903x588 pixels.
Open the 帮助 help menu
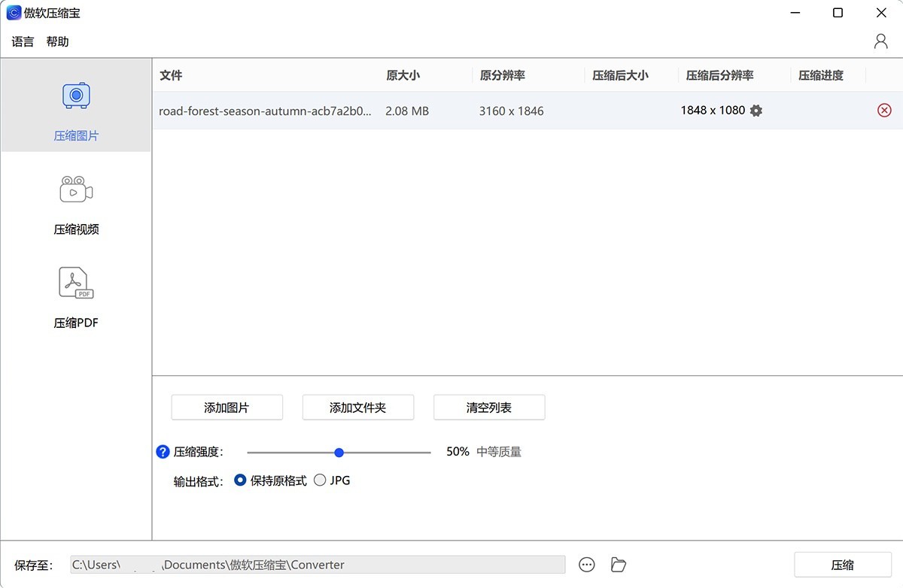[58, 41]
